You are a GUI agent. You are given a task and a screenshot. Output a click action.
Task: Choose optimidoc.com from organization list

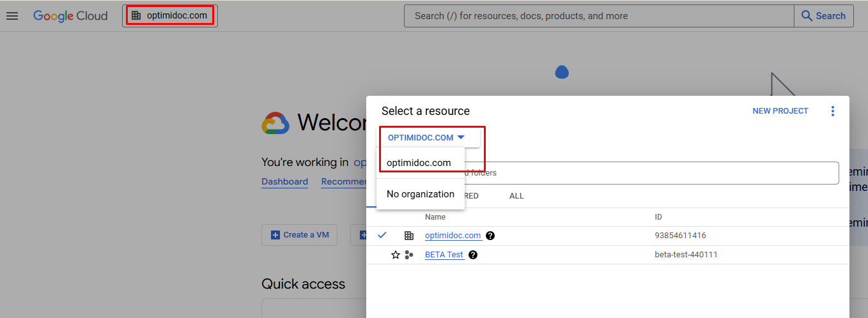coord(419,163)
